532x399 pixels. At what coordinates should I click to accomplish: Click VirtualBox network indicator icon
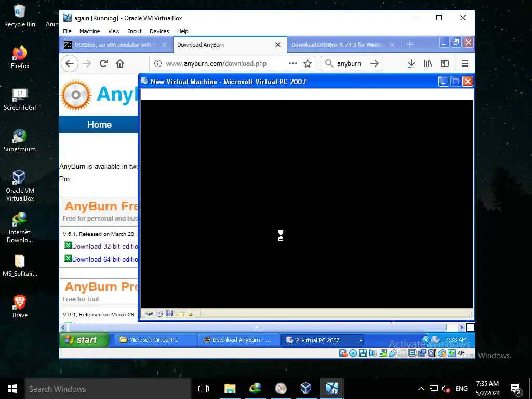click(383, 353)
